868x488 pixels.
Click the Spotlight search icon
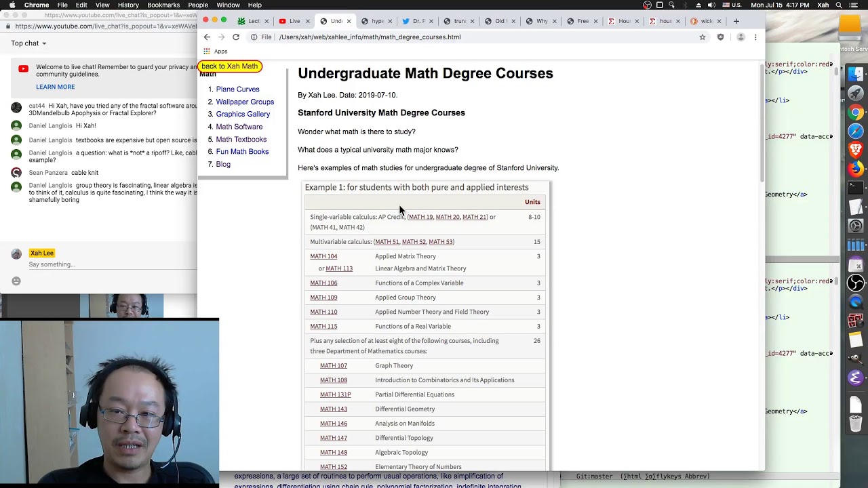click(839, 5)
